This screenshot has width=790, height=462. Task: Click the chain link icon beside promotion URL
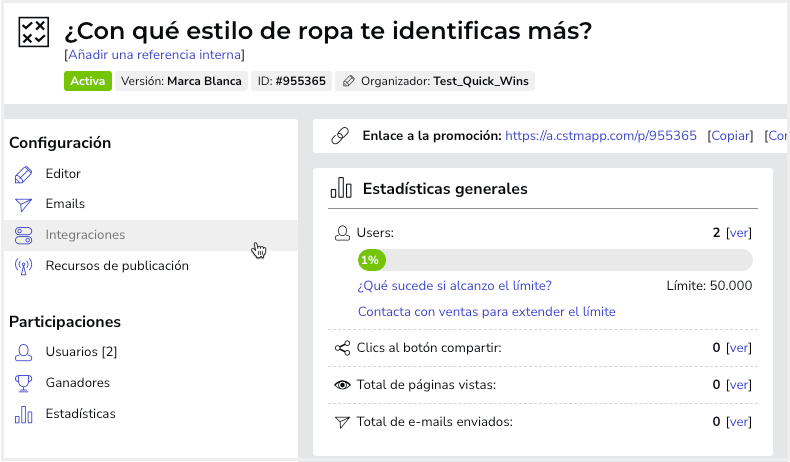340,136
